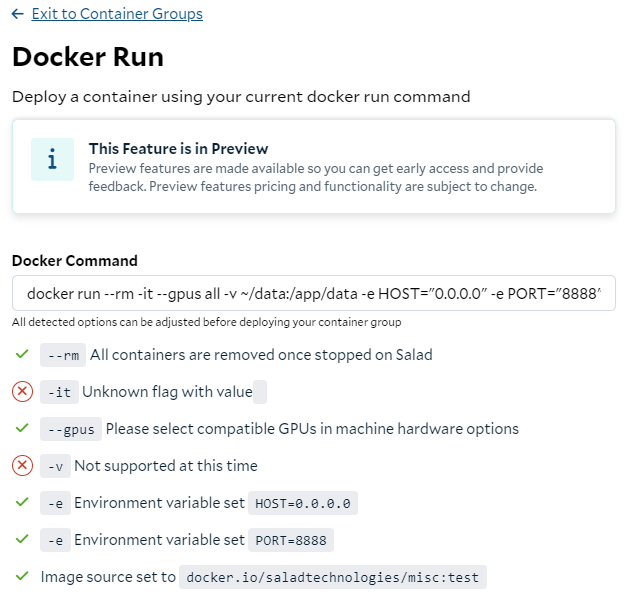This screenshot has width=626, height=595.
Task: Click the green check beside PORT variable
Action: pos(22,539)
